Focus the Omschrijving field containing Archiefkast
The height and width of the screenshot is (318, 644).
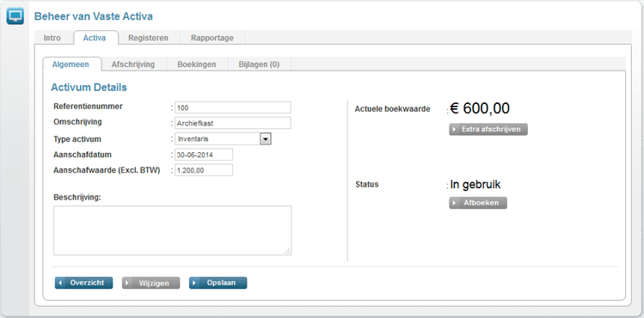click(233, 123)
